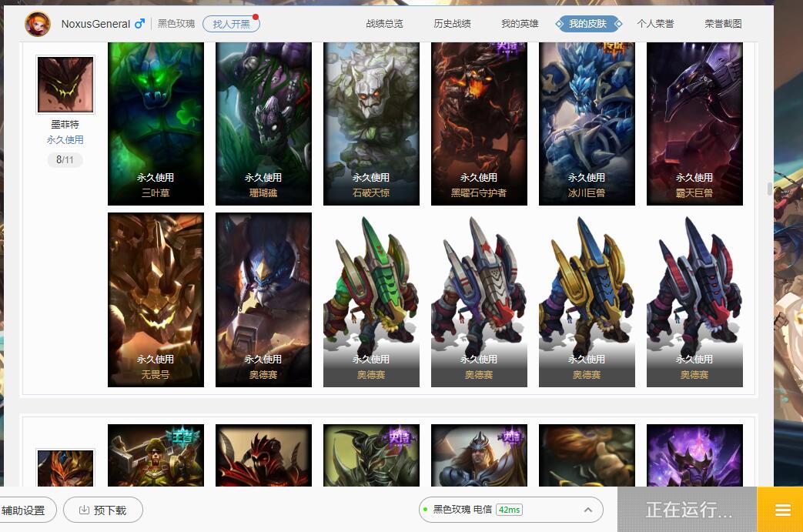Open the 三叶草 skin card
803x532 pixels.
(156, 124)
